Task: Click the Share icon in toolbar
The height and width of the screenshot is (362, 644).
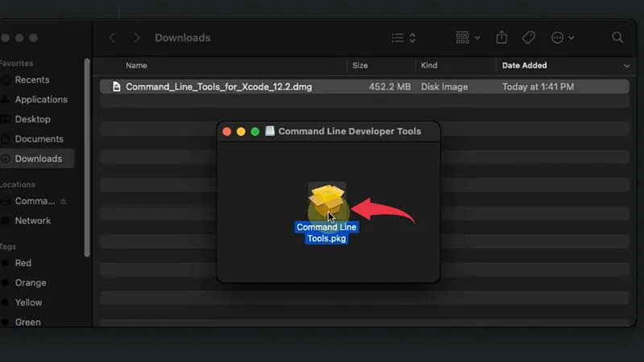Action: [x=502, y=38]
